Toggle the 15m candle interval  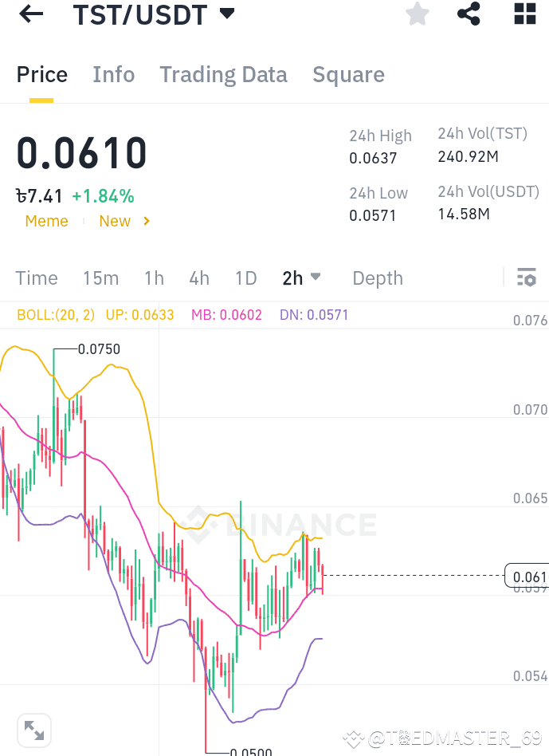tap(100, 278)
